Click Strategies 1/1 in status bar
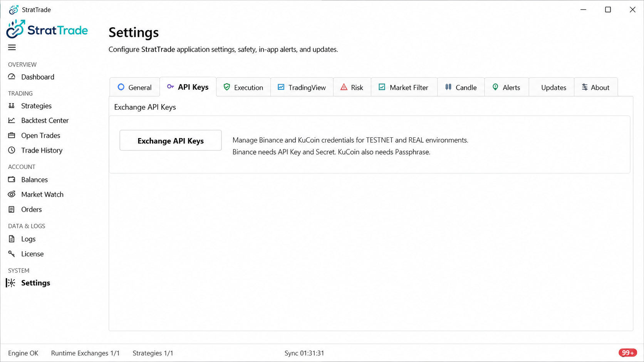 153,353
